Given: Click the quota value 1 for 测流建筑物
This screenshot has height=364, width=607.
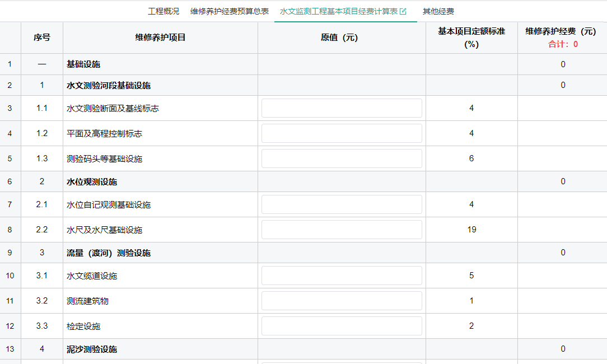Looking at the screenshot, I should coord(471,301).
